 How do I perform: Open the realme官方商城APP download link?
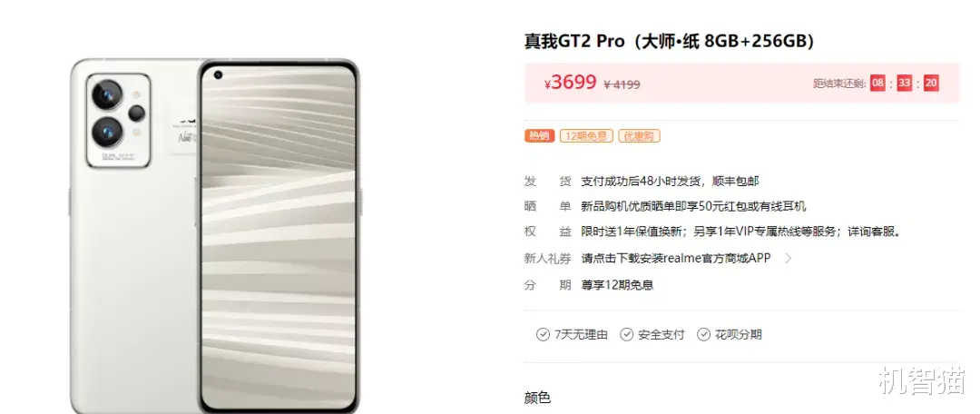(x=676, y=258)
